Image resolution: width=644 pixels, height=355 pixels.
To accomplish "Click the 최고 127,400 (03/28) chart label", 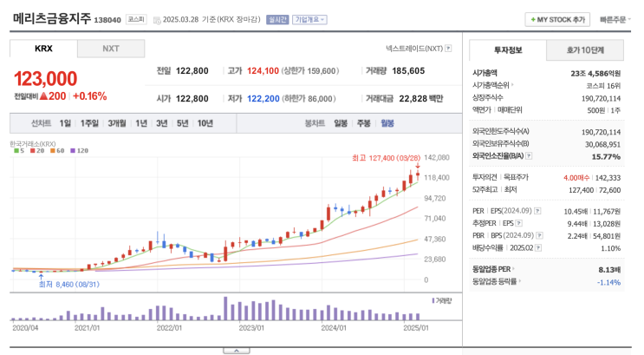I will tap(386, 158).
